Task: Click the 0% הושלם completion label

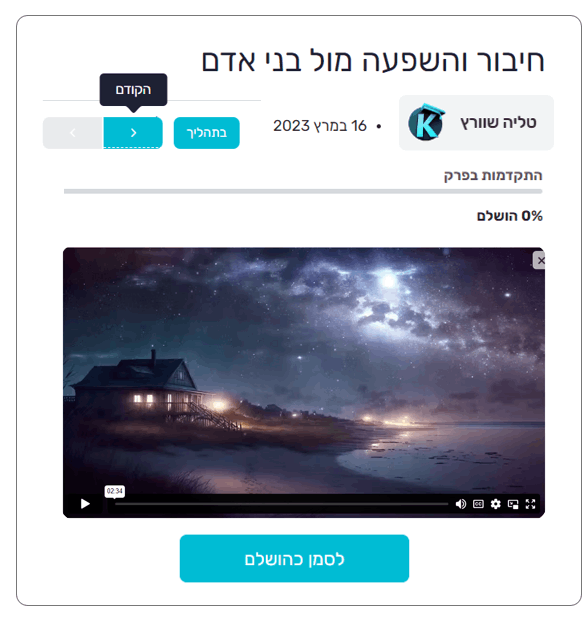Action: 509,216
